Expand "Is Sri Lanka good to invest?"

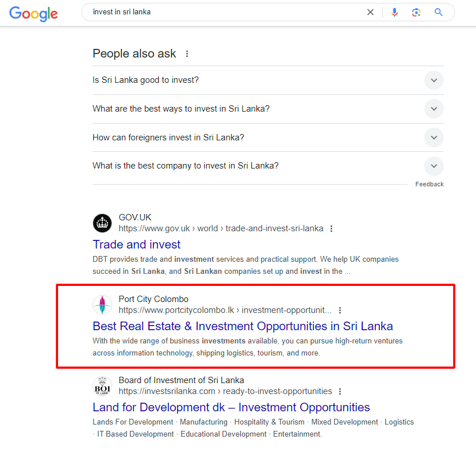[433, 81]
